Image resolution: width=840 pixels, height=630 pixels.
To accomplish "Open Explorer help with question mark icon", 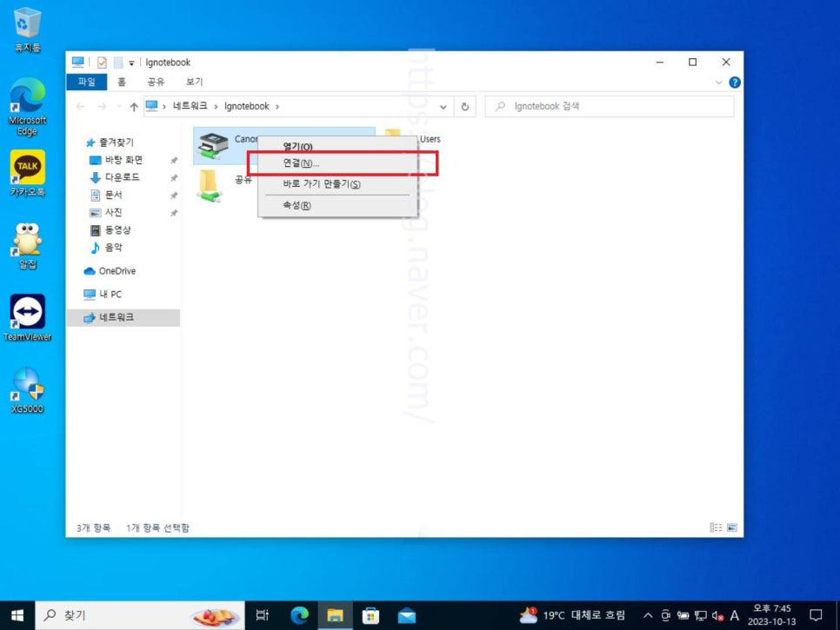I will 735,83.
